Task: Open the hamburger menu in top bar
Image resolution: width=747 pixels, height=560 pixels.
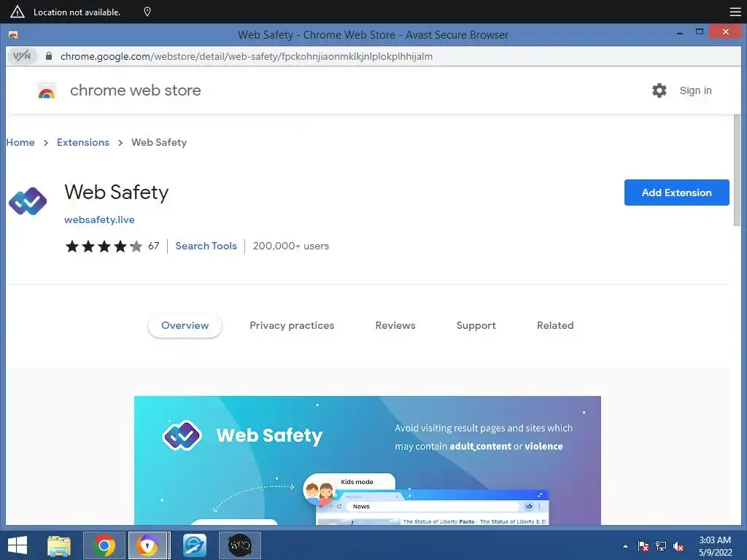Action: click(x=735, y=12)
